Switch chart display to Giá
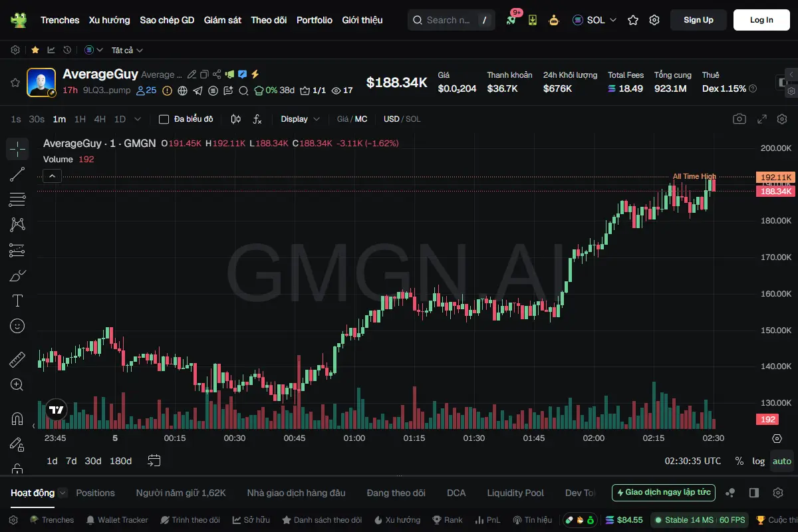798x532 pixels. tap(342, 119)
